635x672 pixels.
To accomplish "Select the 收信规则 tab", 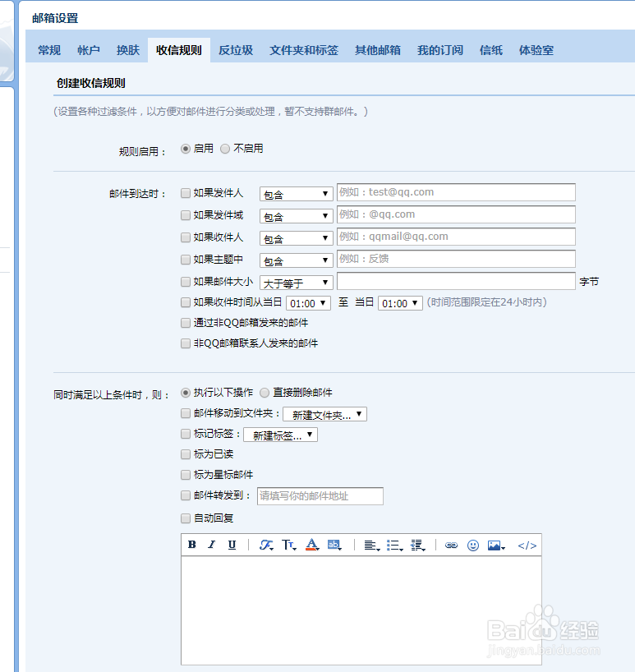I will pyautogui.click(x=179, y=50).
